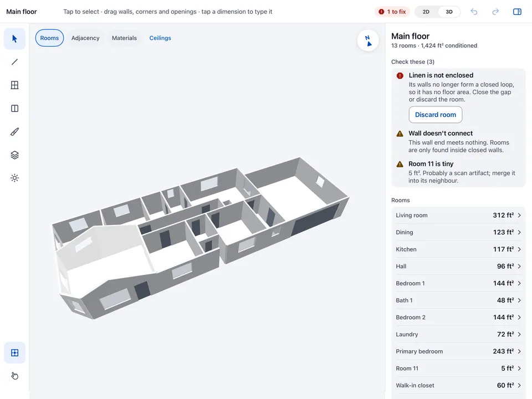Image resolution: width=532 pixels, height=399 pixels.
Task: Expand the Living room chevron
Action: tap(519, 216)
